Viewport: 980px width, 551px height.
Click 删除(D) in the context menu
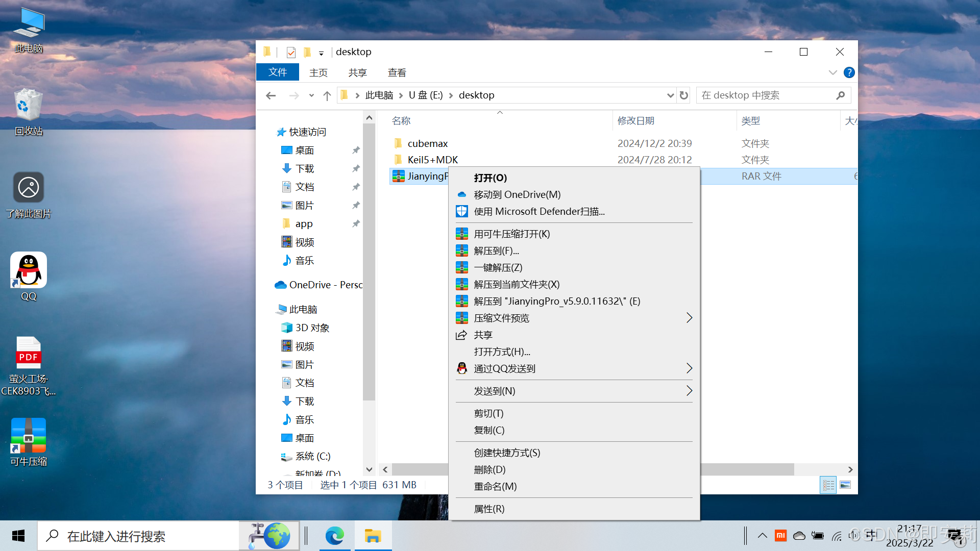[489, 469]
